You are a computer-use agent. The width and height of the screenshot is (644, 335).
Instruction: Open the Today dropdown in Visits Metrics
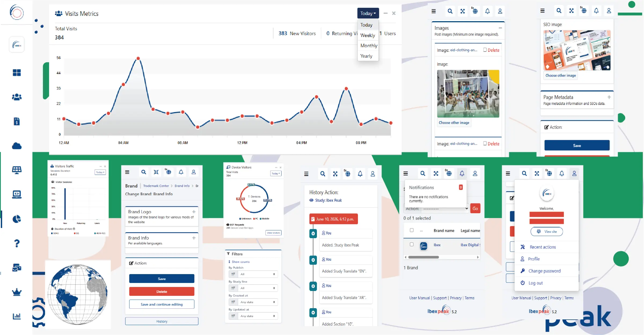tap(368, 13)
